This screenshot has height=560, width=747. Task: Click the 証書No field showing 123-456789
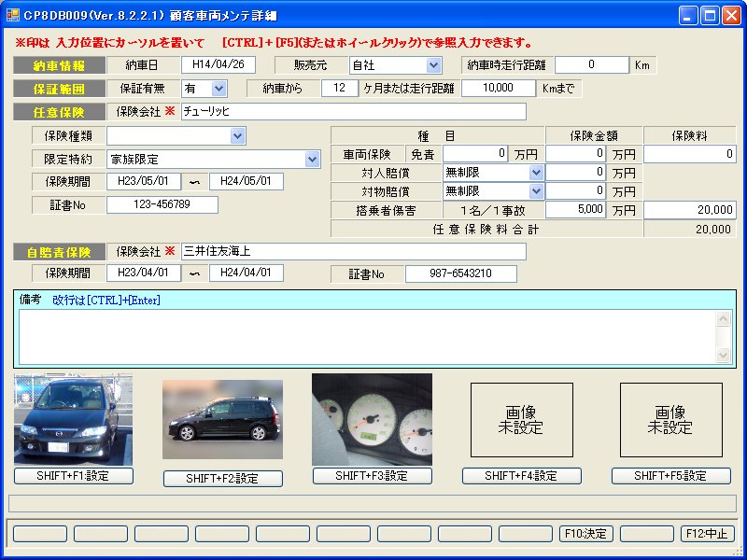click(162, 205)
